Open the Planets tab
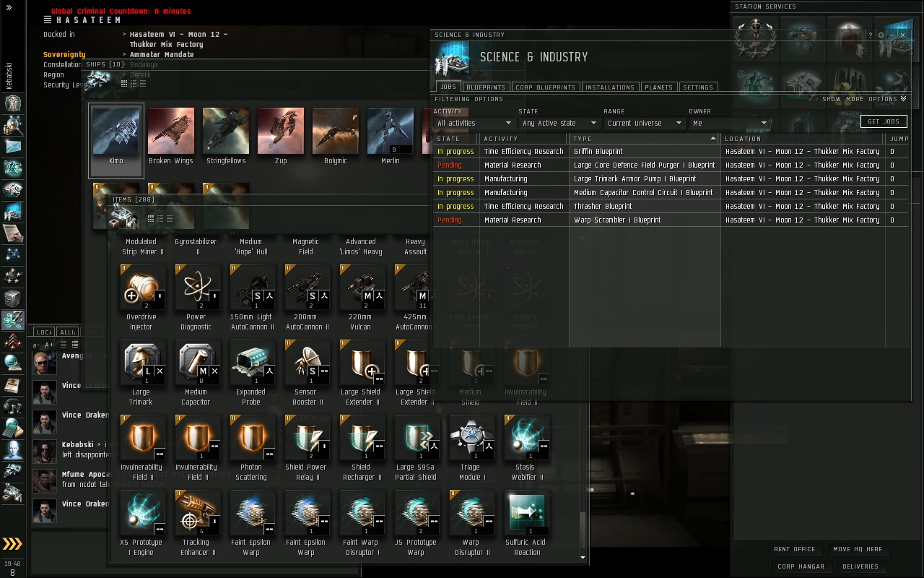 pos(659,87)
